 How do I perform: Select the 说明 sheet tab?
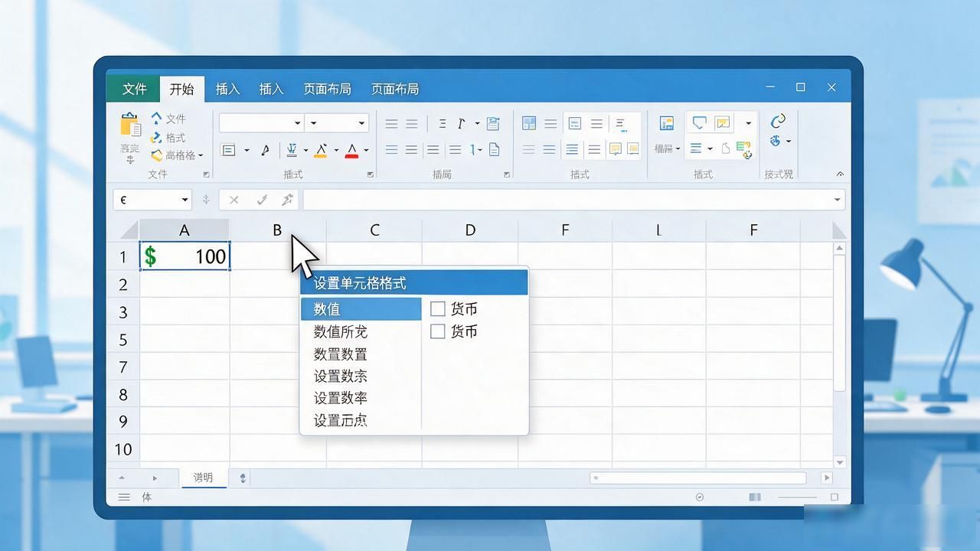[203, 478]
